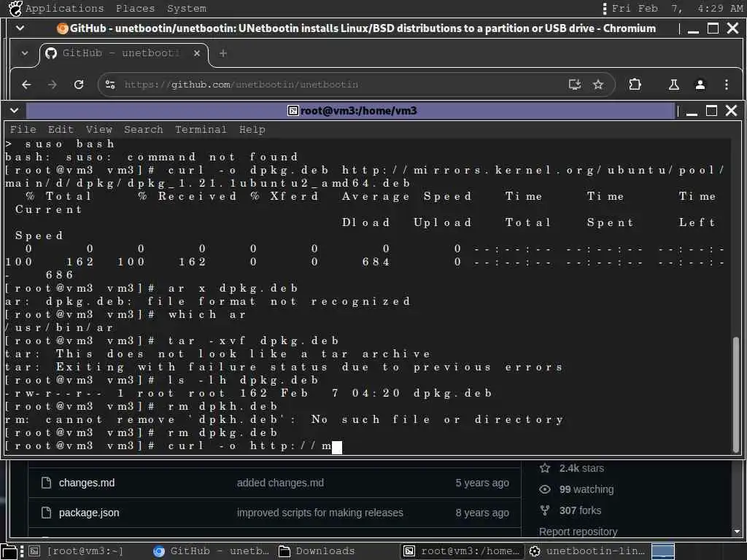Click 'tar: This does not look like a tar archive'

coord(217,354)
